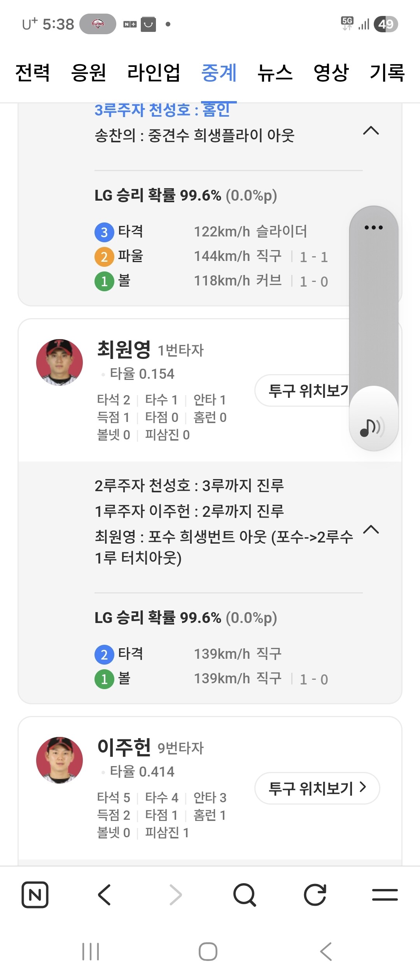Open the 기록 tab
420x980 pixels.
(x=387, y=73)
